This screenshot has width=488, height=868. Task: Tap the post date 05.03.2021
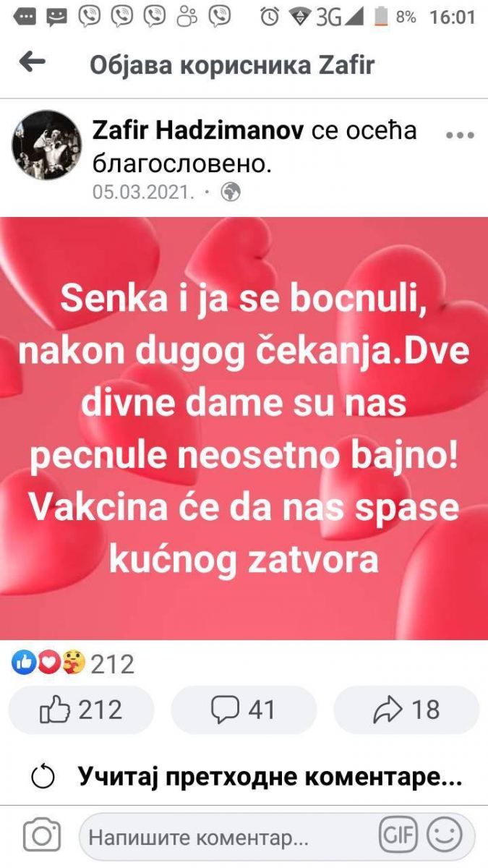coord(144,193)
